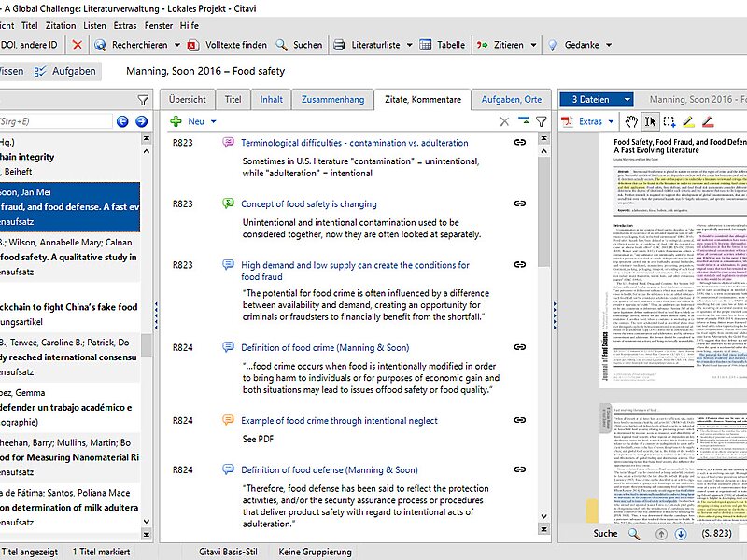Screen dimensions: 747x560
Task: Click the title list vertical scrollbar thumb
Action: 147,344
